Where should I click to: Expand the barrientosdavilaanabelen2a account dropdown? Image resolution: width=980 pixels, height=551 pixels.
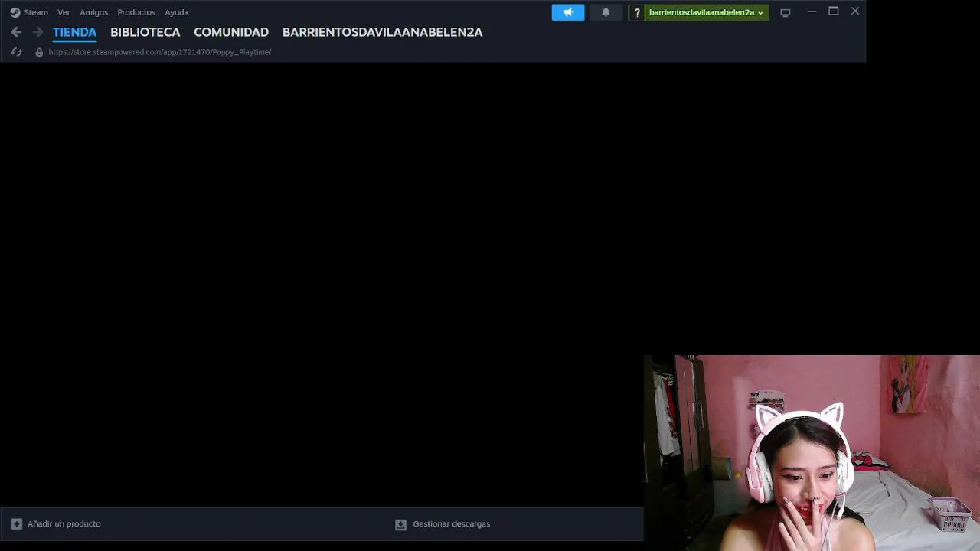click(x=707, y=12)
